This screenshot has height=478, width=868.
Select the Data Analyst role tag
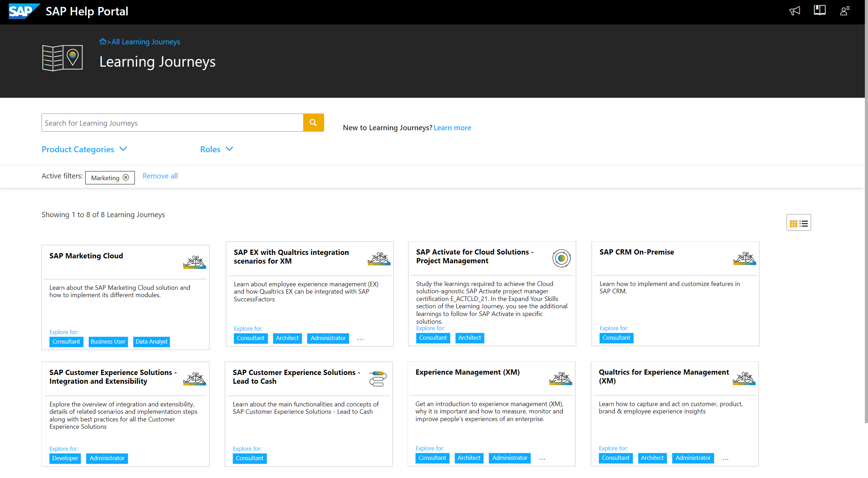[151, 341]
